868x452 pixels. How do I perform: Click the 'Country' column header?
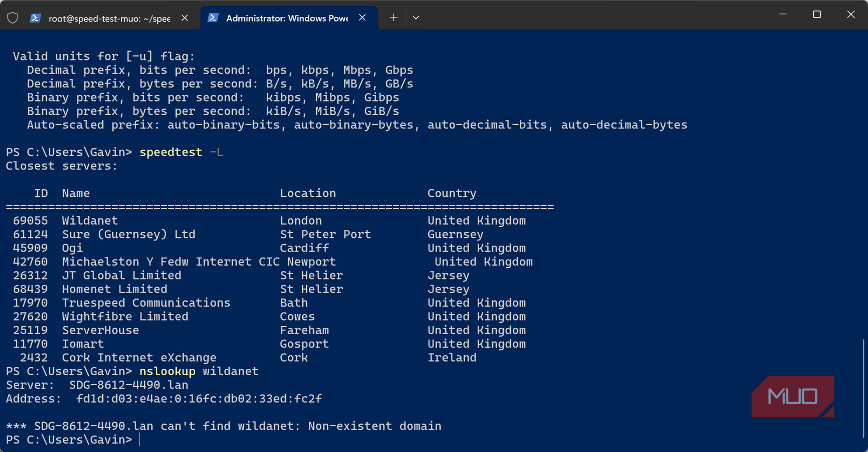click(x=452, y=193)
